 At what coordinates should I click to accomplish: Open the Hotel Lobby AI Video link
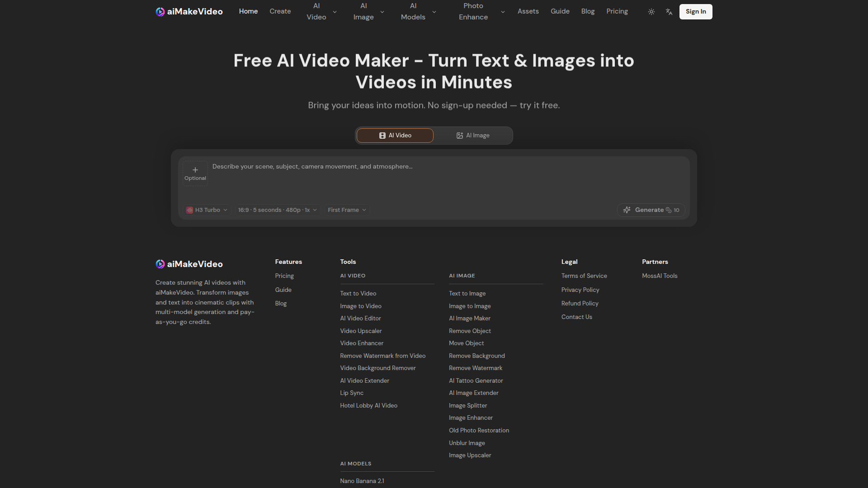click(x=368, y=406)
